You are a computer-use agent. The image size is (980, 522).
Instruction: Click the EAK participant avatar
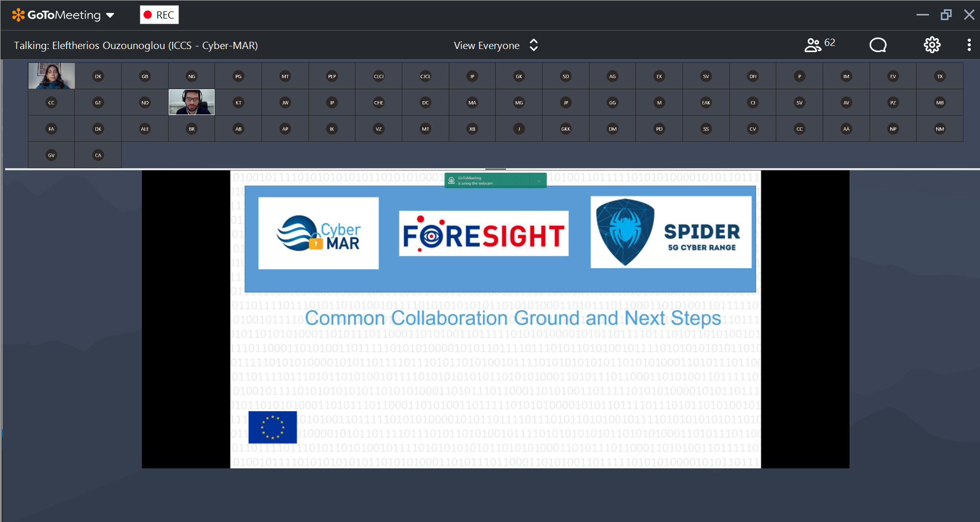706,103
